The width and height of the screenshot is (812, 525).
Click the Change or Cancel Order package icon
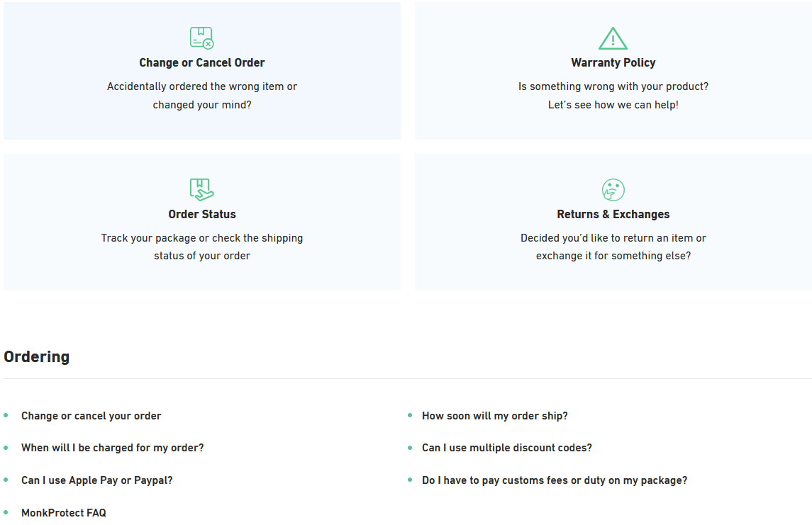point(201,38)
